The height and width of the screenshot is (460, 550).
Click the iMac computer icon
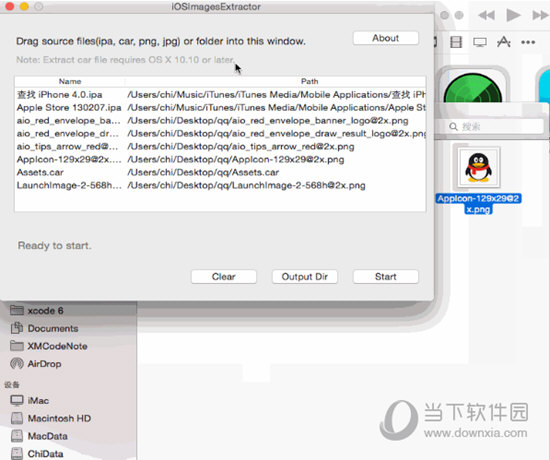(x=17, y=400)
